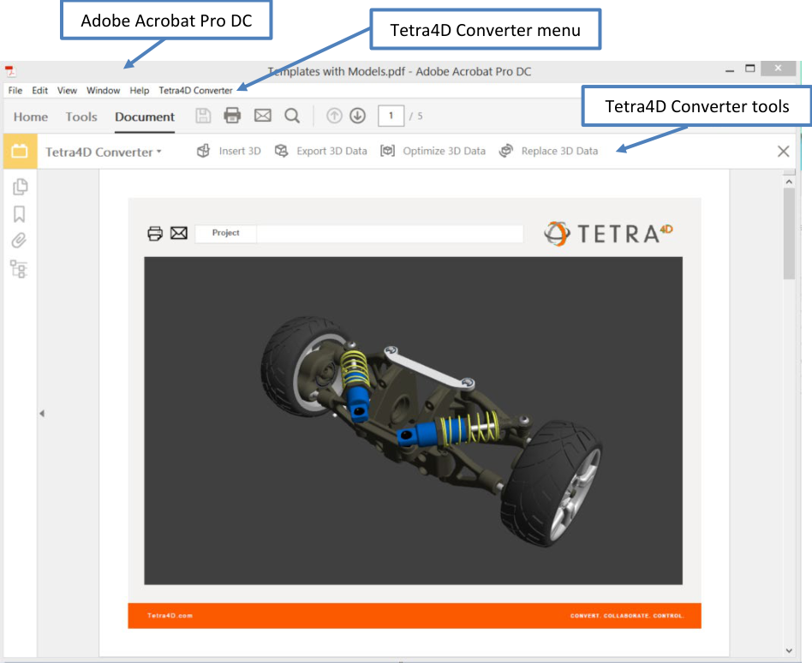Go to the next page with the down arrow
The width and height of the screenshot is (812, 663).
point(358,116)
